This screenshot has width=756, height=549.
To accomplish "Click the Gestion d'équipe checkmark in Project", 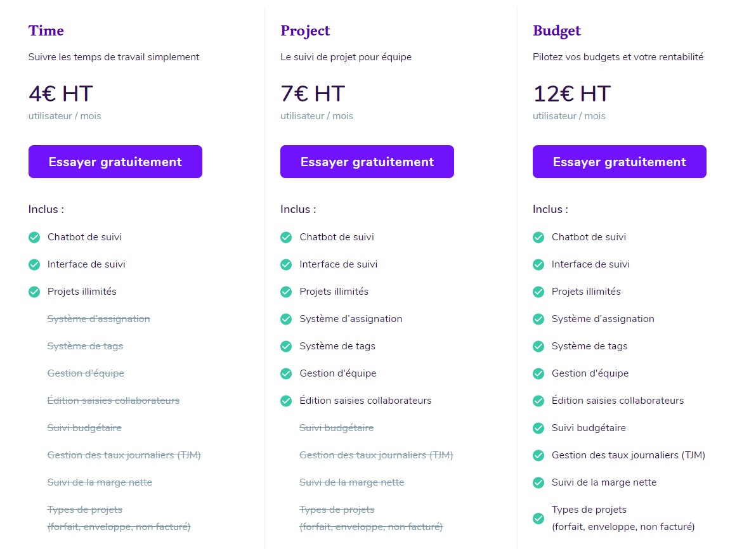I will pos(286,373).
